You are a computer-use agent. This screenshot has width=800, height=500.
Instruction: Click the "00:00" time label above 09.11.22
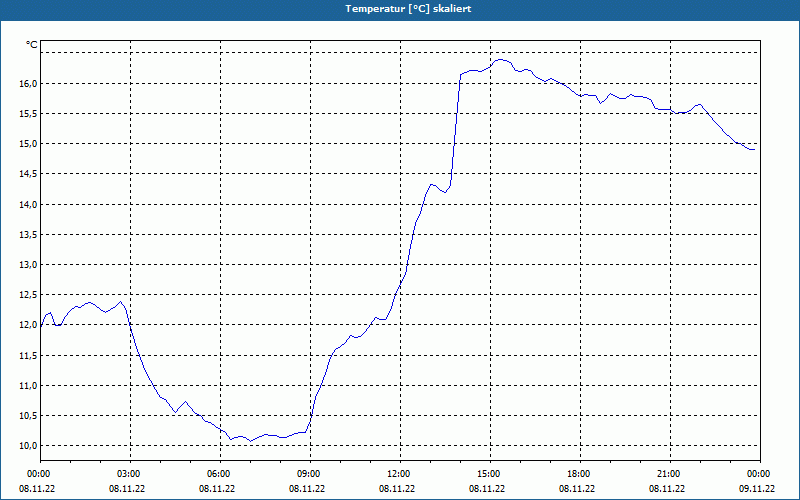(x=758, y=474)
